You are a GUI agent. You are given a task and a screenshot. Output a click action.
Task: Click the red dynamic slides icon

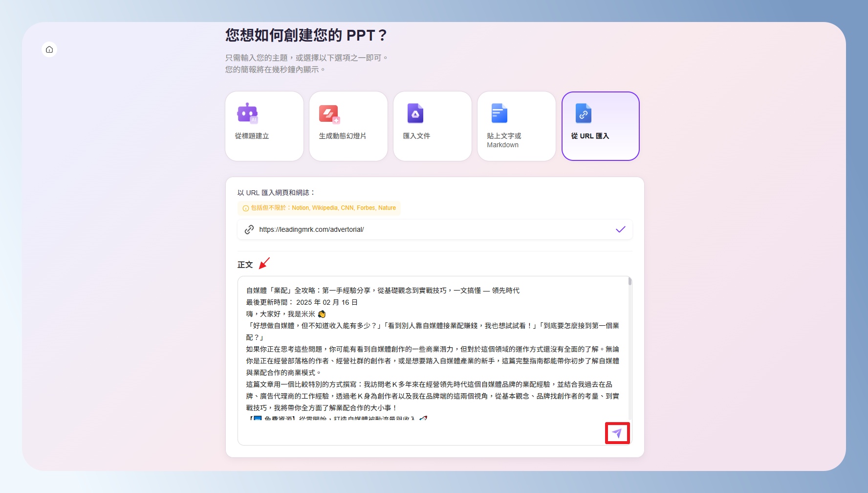click(329, 114)
